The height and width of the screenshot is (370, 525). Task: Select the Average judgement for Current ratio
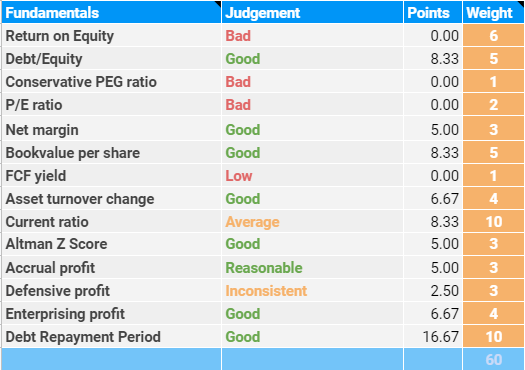(252, 222)
